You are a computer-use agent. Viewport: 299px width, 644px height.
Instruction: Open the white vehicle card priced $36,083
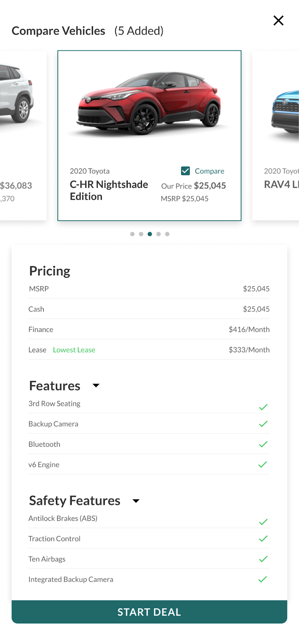pos(23,136)
